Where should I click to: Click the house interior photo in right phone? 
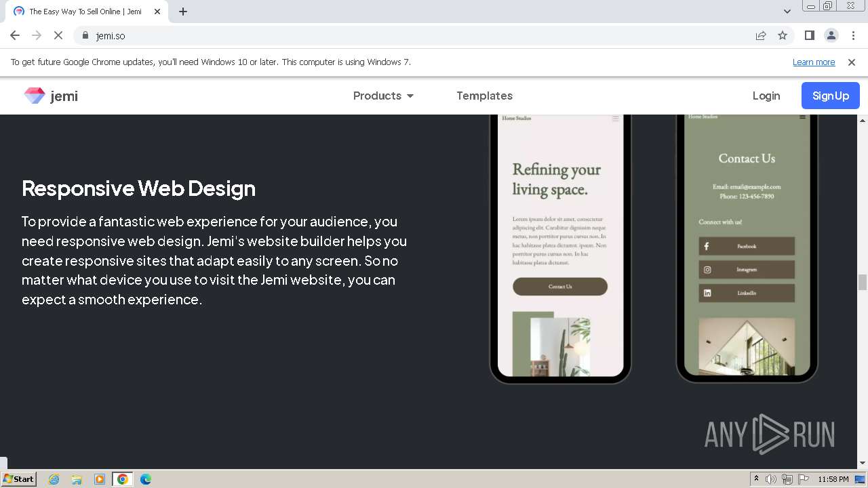click(x=747, y=346)
